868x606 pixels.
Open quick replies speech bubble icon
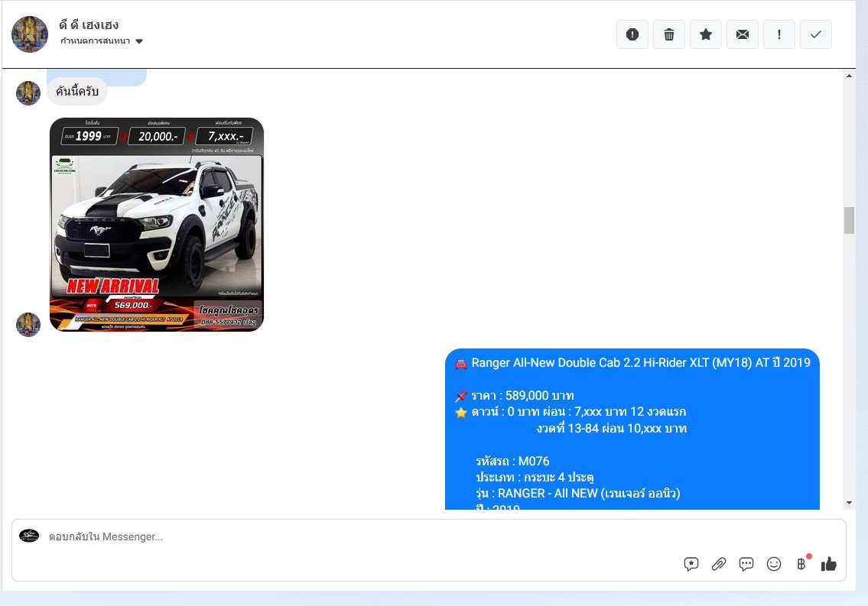746,564
